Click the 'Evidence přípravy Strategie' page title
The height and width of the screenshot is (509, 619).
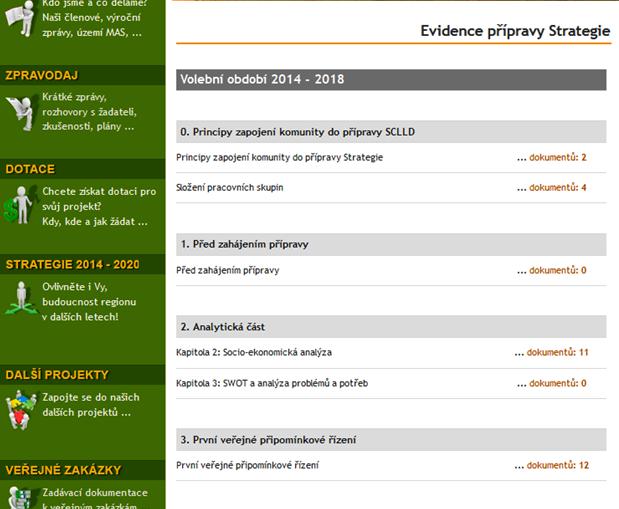[515, 31]
